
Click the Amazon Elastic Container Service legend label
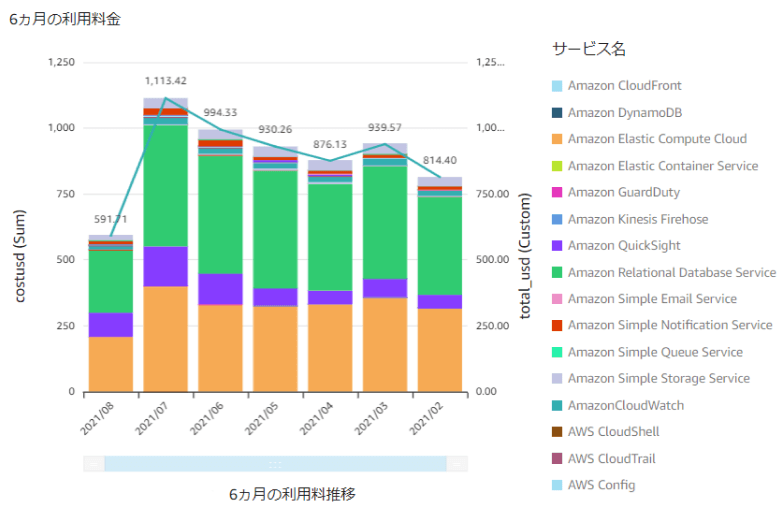click(662, 166)
